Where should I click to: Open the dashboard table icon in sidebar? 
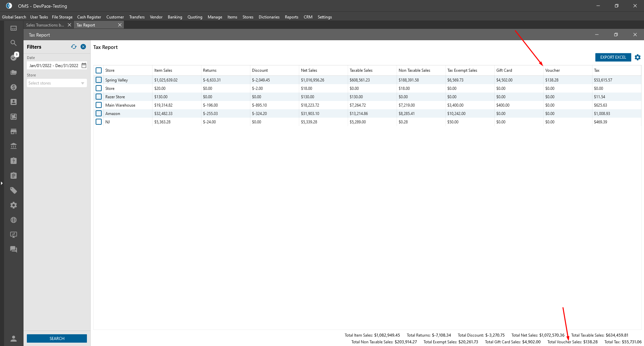(x=13, y=28)
